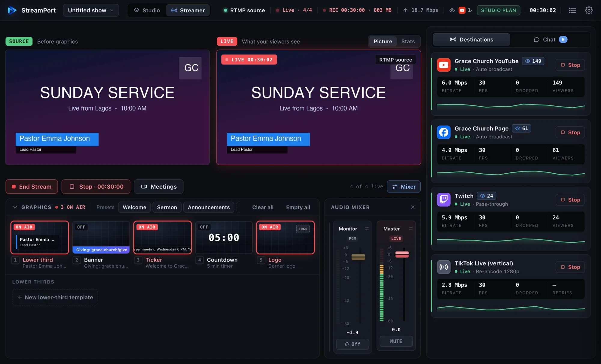Open Master channel settings sliders icon
Screen dimensions: 601x364
click(411, 229)
